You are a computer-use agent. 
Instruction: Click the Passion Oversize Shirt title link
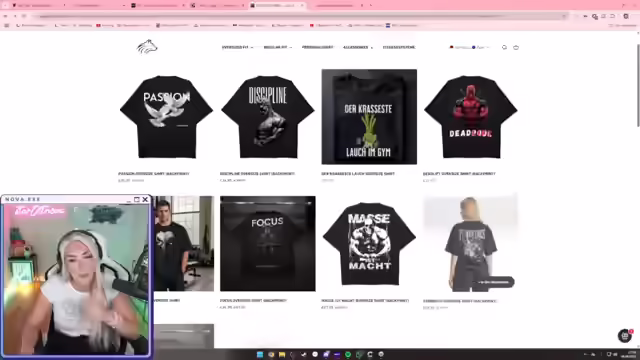pyautogui.click(x=153, y=173)
